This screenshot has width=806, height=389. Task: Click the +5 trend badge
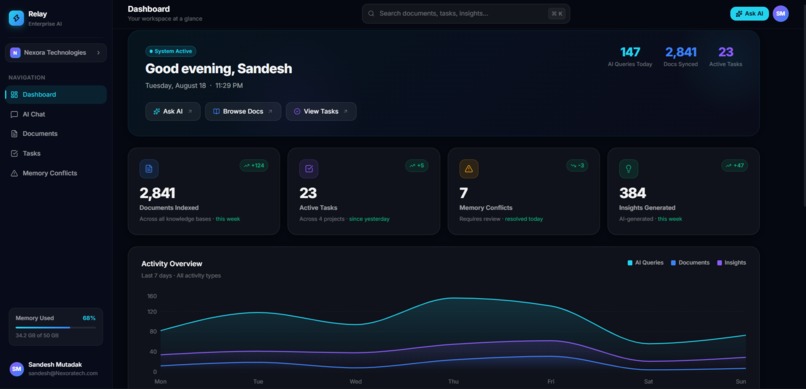[x=417, y=165]
